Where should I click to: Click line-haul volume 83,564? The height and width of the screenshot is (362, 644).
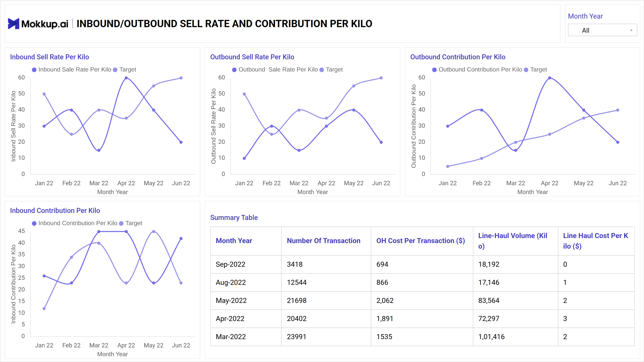point(489,301)
